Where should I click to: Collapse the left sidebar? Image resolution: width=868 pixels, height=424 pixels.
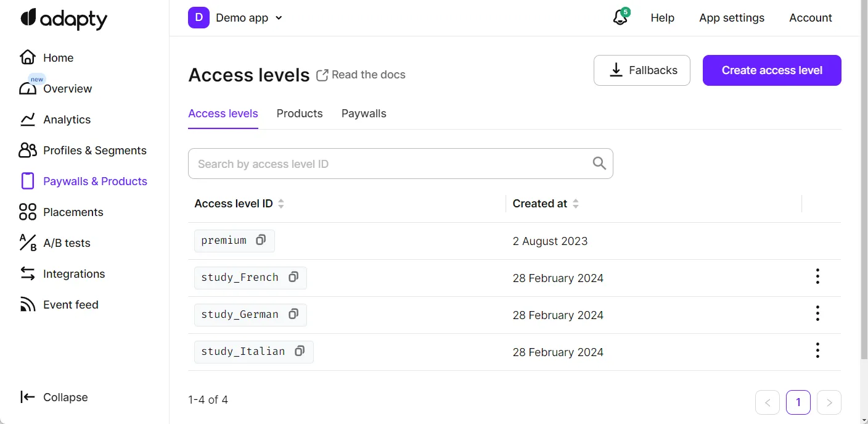(54, 397)
